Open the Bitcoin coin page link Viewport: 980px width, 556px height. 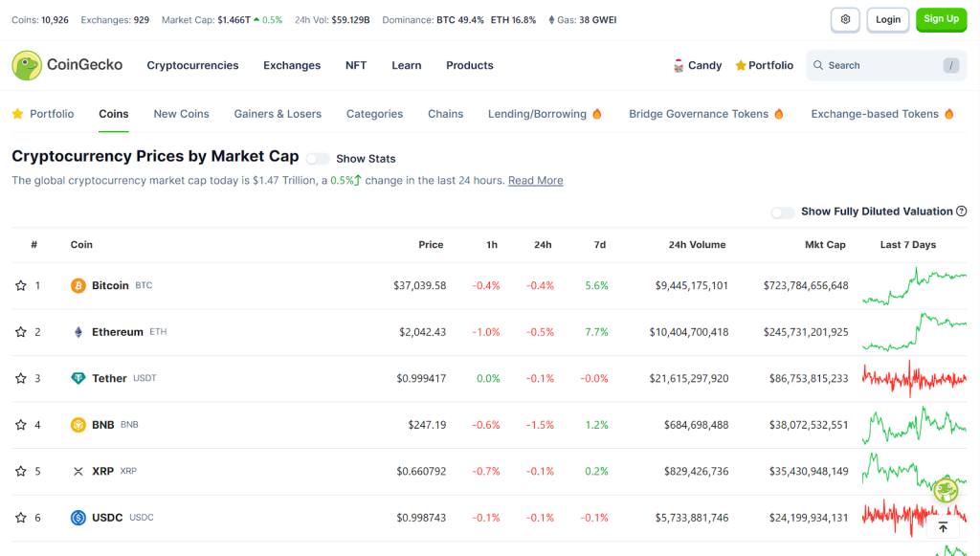(122, 285)
